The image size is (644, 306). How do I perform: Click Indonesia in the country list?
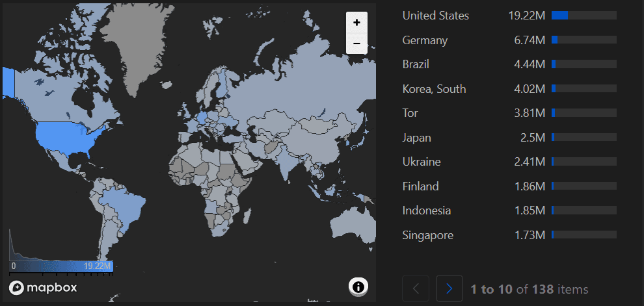coord(426,210)
